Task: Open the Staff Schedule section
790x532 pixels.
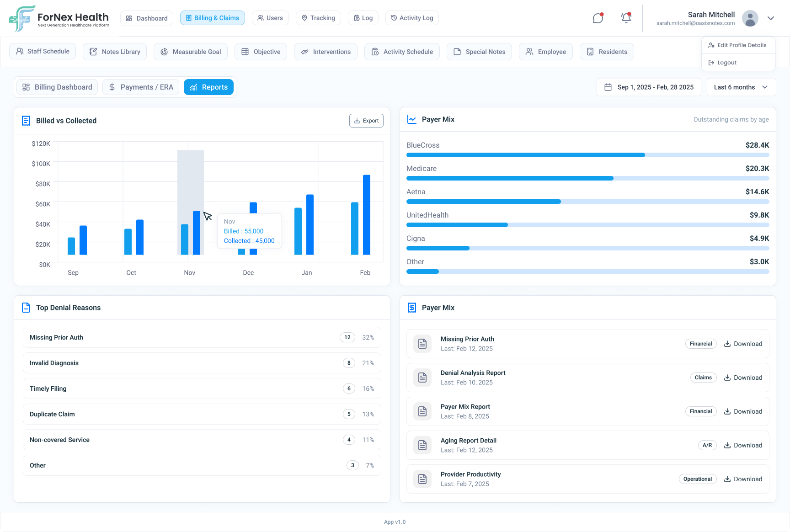Action: 43,52
